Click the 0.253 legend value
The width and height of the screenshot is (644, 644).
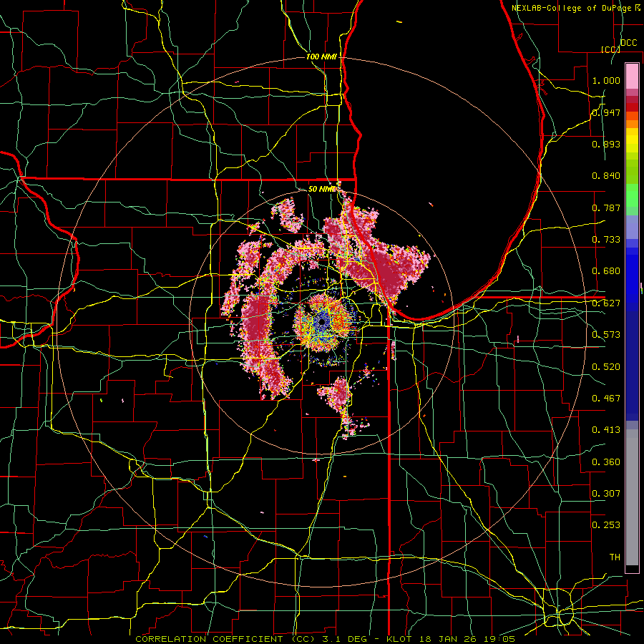[606, 525]
